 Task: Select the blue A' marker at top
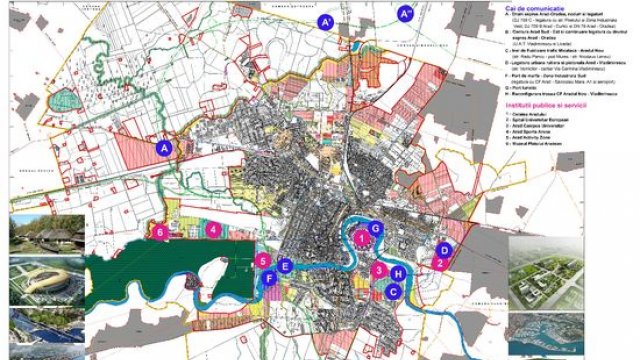[x=326, y=22]
